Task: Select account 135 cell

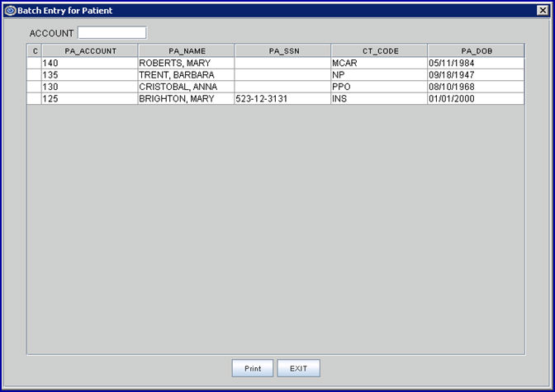Action: 90,75
